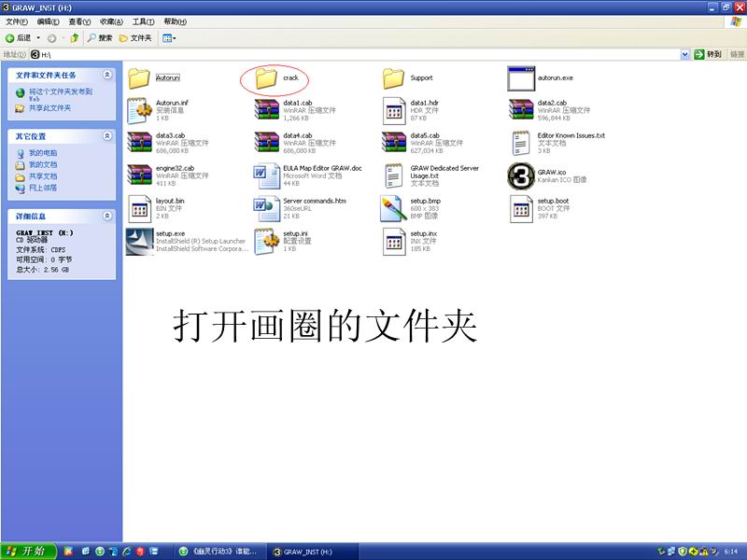This screenshot has width=747, height=560.
Task: Select the setup.exe InstallShield launcher
Action: click(x=187, y=242)
